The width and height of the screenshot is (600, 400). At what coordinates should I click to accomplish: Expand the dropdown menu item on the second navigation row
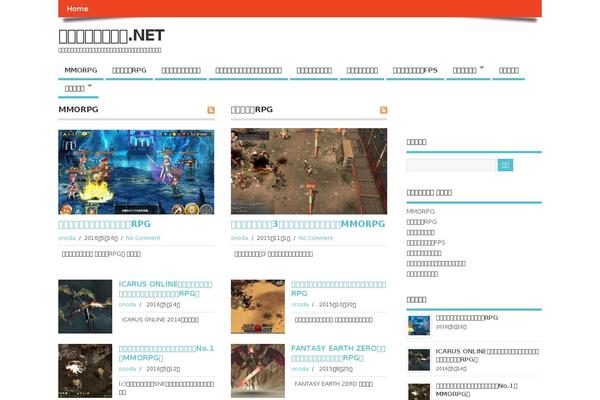click(78, 89)
